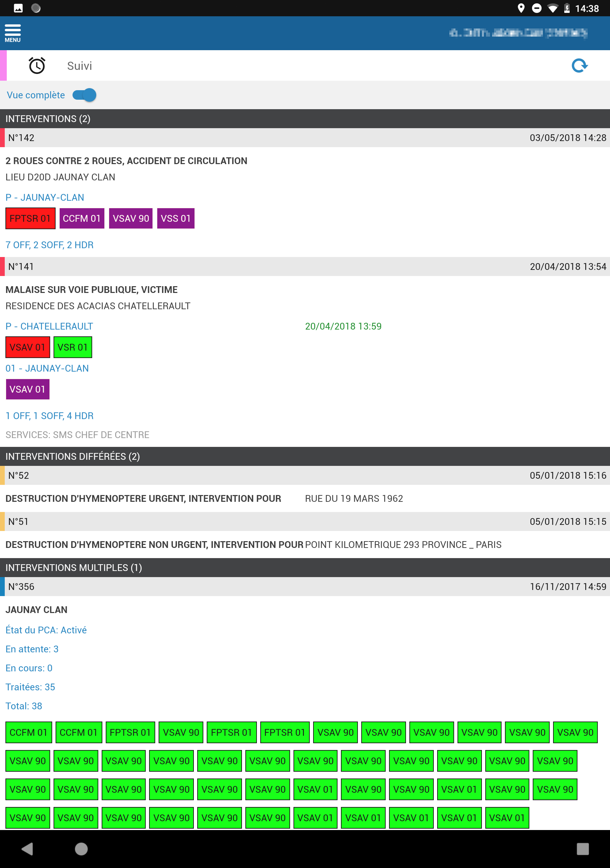The image size is (610, 868).
Task: Tap the battery status icon
Action: pyautogui.click(x=567, y=8)
